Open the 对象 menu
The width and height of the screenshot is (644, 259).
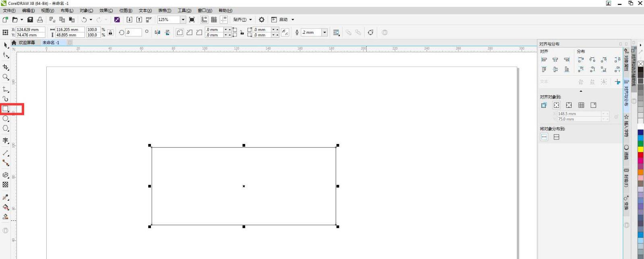[x=86, y=10]
